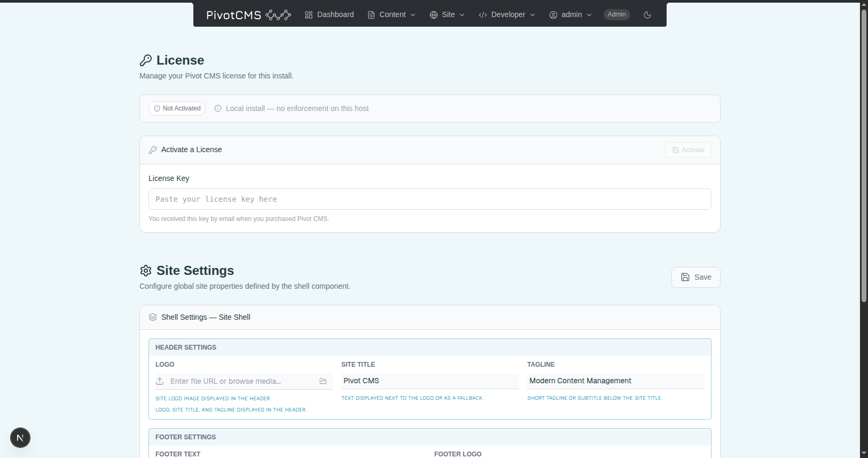Click the Site Settings gear icon
The height and width of the screenshot is (458, 868).
[x=146, y=271]
